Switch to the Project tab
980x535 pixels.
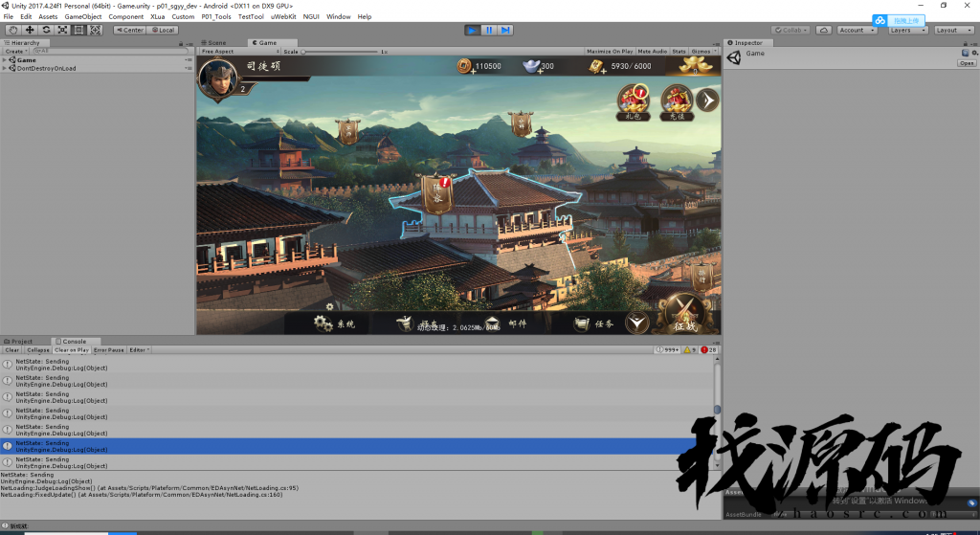[18, 342]
